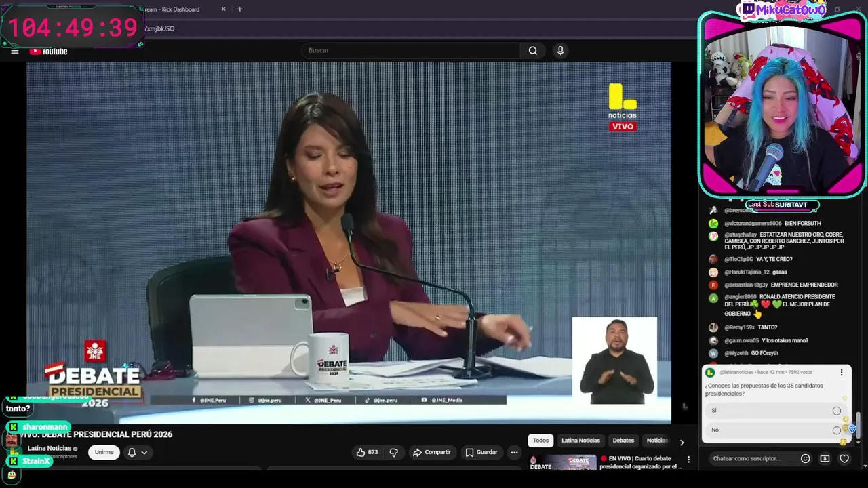Screen dimensions: 868x488
Task: Open the video more-actions ellipsis
Action: [x=515, y=452]
